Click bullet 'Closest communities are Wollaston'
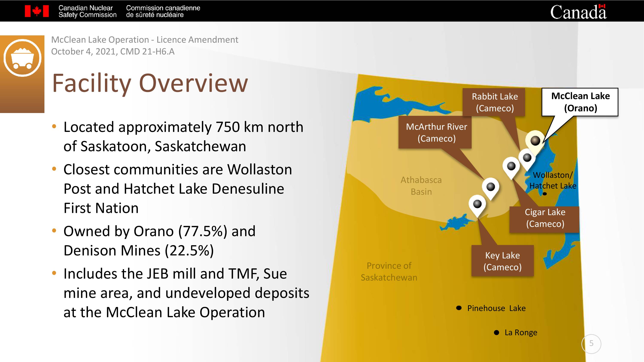644x362 pixels. pyautogui.click(x=178, y=189)
